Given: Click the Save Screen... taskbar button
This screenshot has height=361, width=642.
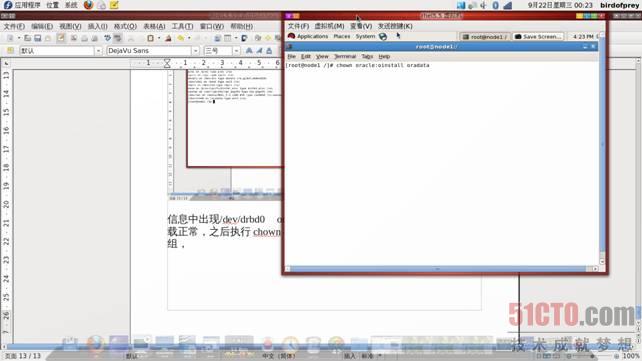Looking at the screenshot, I should click(538, 37).
